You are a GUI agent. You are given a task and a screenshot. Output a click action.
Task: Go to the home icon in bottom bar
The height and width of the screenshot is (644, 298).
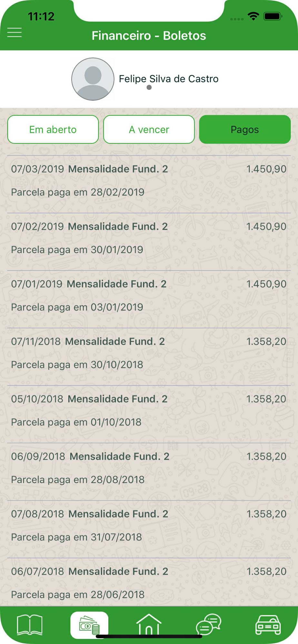tap(149, 625)
